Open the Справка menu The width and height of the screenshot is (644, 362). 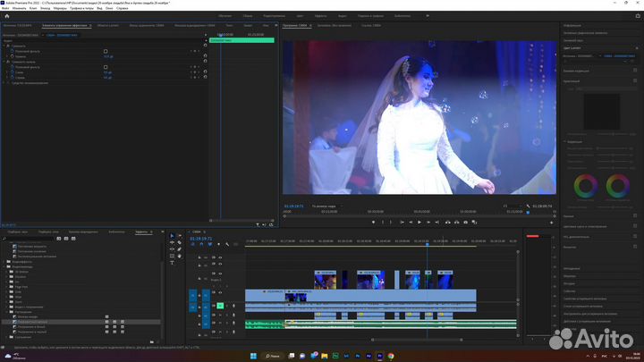(123, 8)
